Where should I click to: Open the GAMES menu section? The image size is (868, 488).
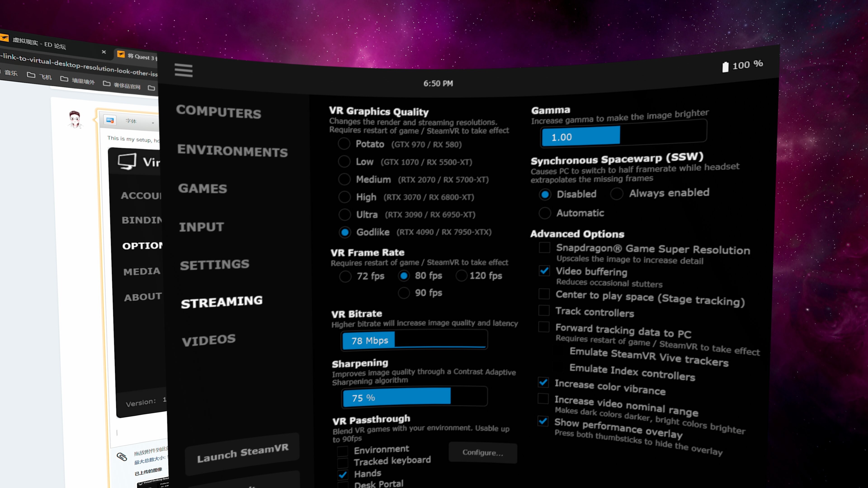point(203,189)
